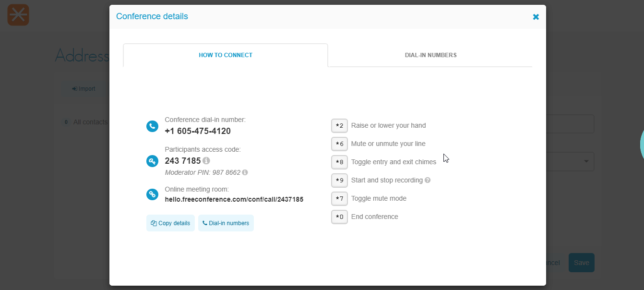
Task: Switch to the Dial-in Numbers tab
Action: (x=430, y=55)
